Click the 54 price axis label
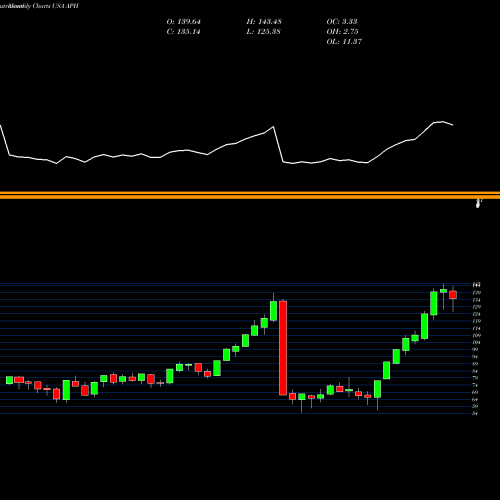The width and height of the screenshot is (500, 500). 475,413
